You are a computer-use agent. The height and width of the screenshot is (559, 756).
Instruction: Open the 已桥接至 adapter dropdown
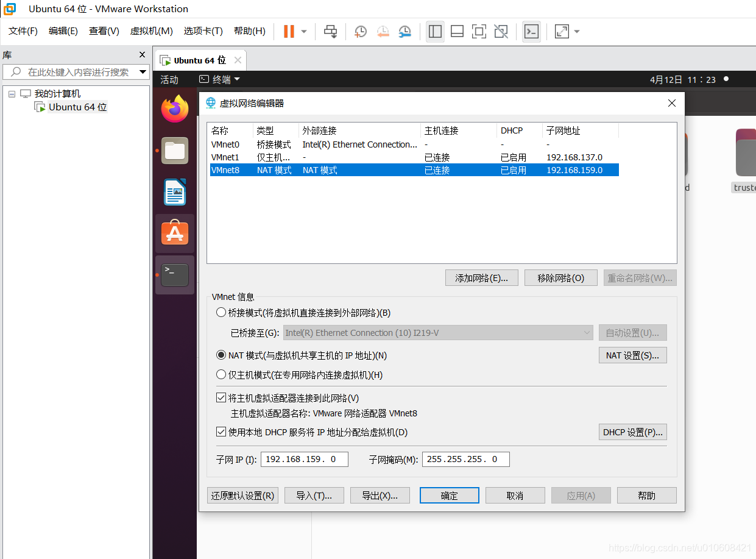pos(438,333)
